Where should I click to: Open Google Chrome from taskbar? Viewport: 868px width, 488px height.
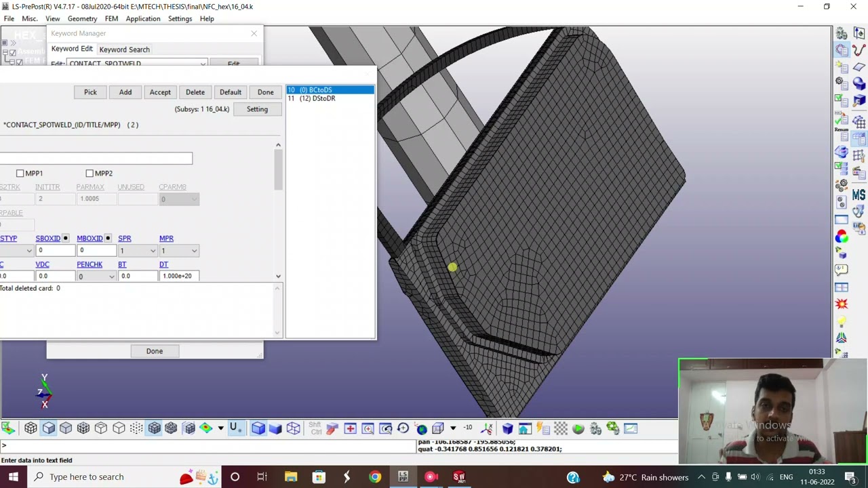[x=374, y=476]
